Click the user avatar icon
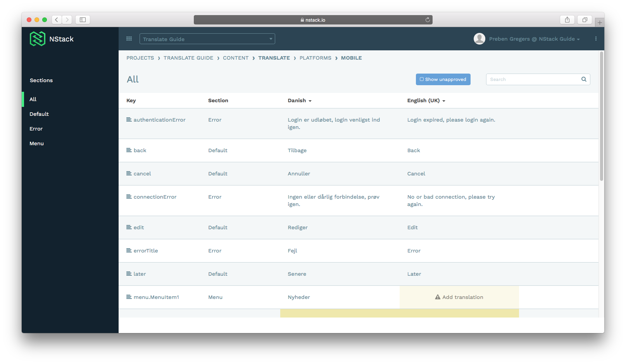The height and width of the screenshot is (364, 626). click(x=479, y=39)
